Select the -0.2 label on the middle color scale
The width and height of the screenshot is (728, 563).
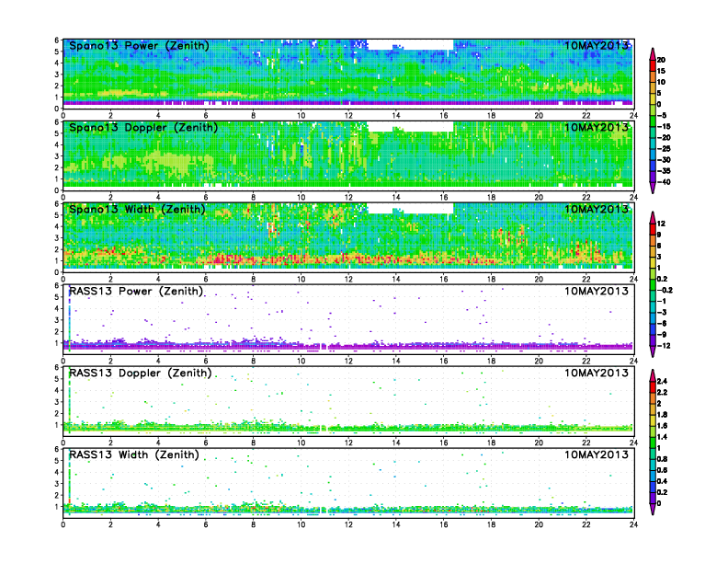click(665, 291)
